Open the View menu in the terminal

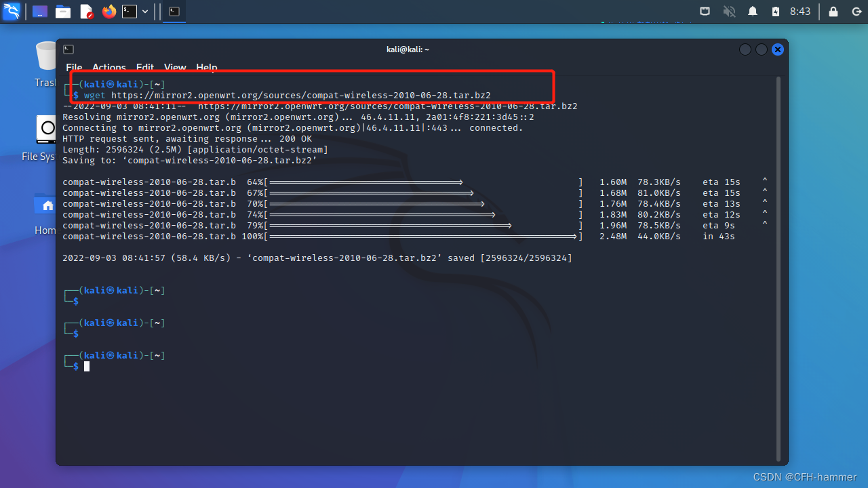[x=175, y=68]
